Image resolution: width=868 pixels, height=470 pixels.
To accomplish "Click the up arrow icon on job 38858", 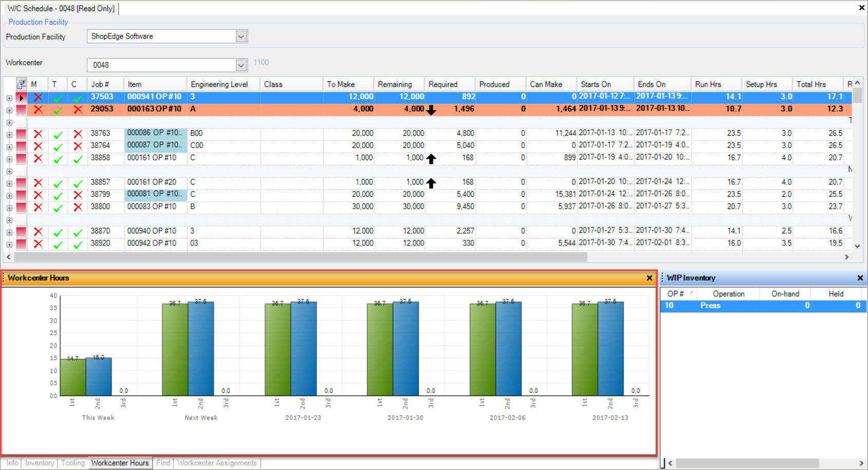I will (x=431, y=159).
